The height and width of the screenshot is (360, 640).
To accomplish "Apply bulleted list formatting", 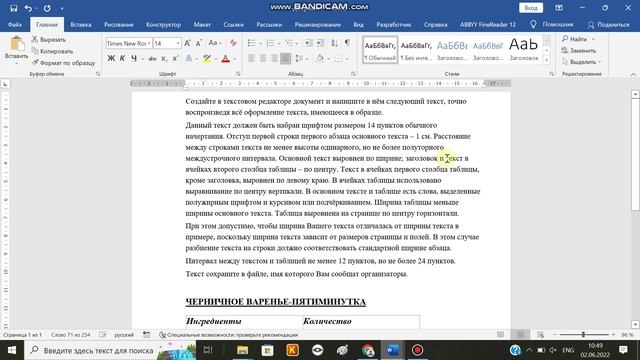I will [252, 43].
